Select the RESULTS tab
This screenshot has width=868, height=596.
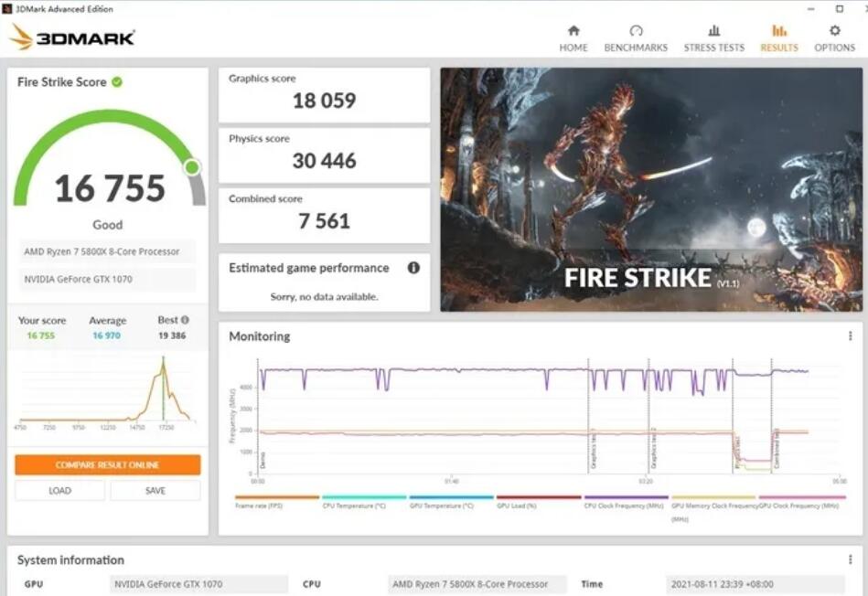click(x=778, y=37)
